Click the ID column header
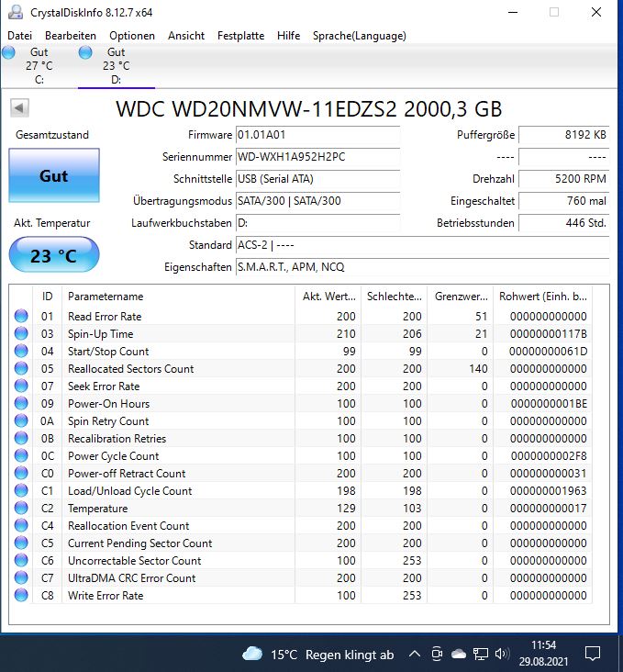 tap(47, 297)
